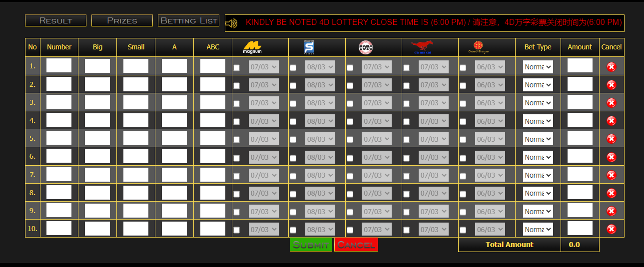
Task: Click the Grand Dragon logo
Action: [478, 47]
